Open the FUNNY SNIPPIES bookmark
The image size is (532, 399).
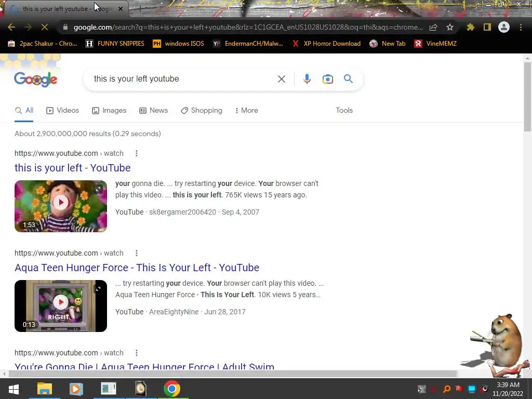coord(115,44)
